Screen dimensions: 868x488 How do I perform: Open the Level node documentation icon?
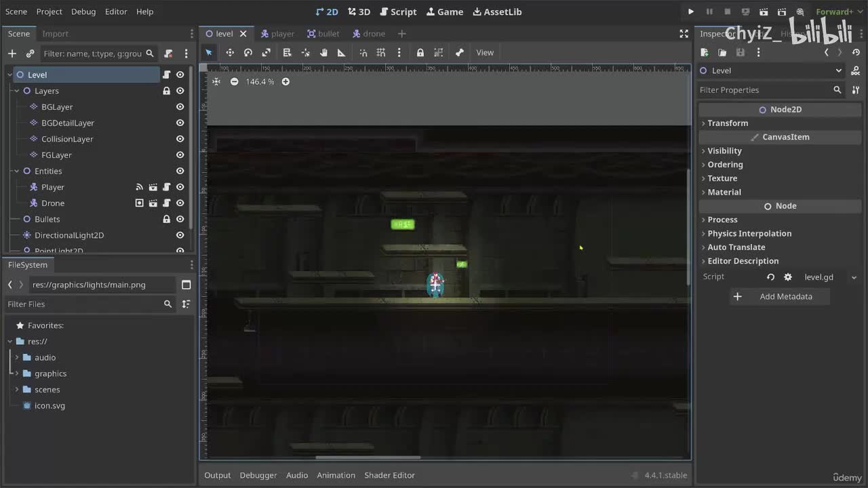coord(856,70)
